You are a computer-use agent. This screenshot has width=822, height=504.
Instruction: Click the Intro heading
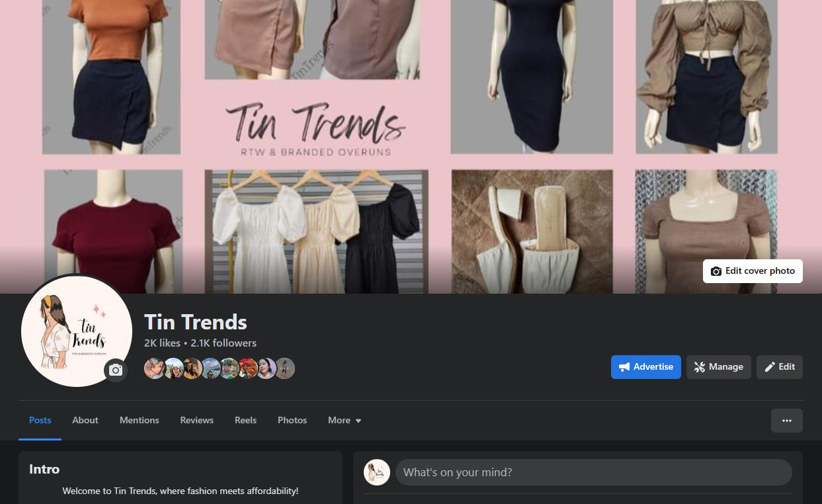44,469
